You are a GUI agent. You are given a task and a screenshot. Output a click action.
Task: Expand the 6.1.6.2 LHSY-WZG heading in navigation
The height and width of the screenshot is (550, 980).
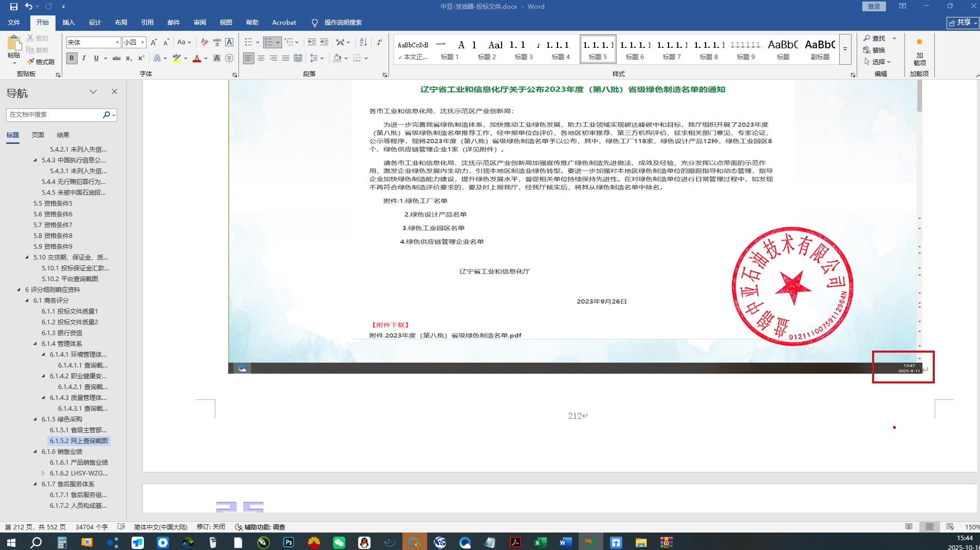(x=44, y=473)
